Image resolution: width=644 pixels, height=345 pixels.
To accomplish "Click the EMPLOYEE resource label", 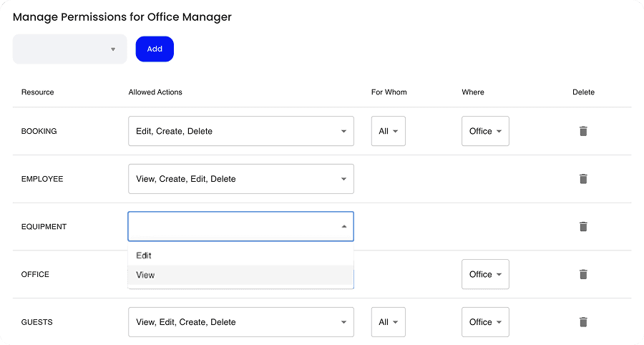I will tap(42, 179).
